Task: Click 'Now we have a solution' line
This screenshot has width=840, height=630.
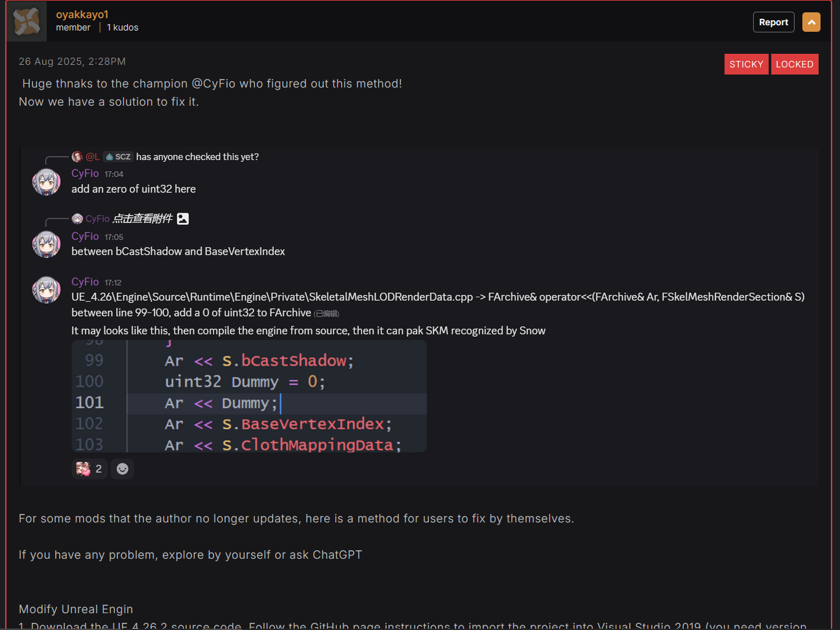Action: pos(109,102)
